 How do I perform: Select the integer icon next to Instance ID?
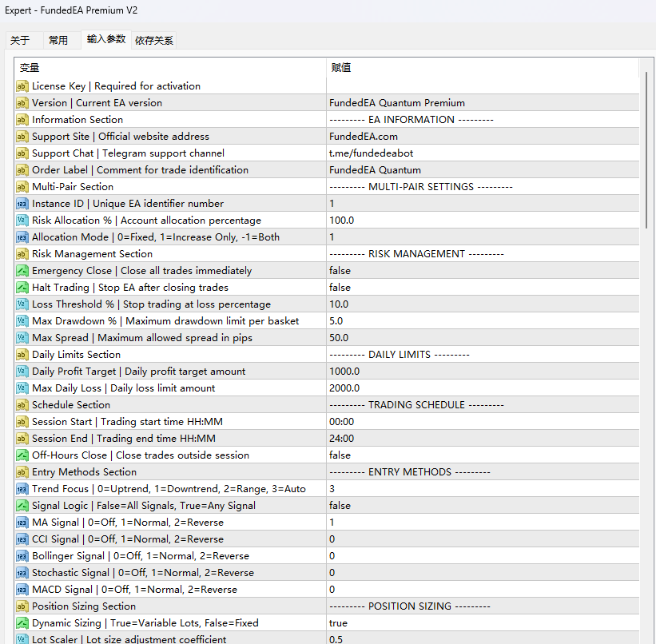tap(22, 204)
